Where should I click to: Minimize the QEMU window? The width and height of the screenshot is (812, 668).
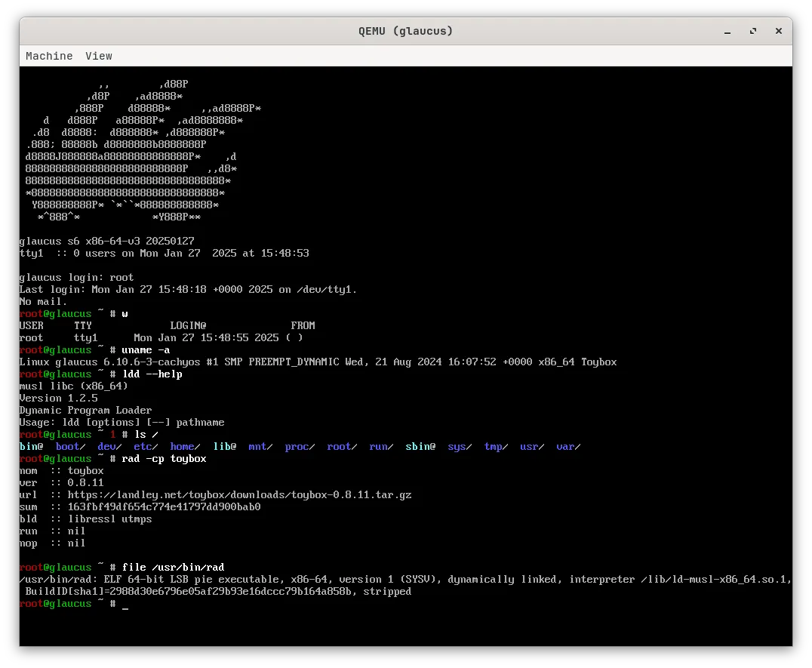tap(727, 31)
